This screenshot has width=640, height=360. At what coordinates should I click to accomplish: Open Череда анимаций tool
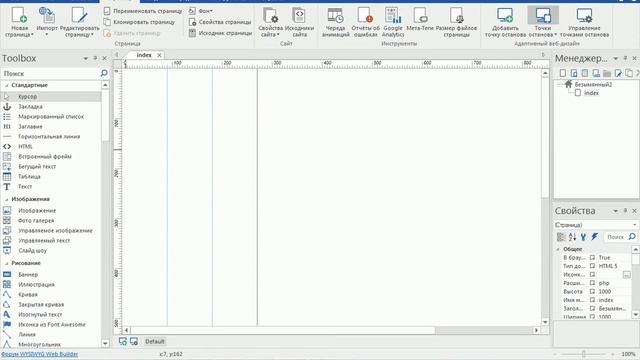click(x=336, y=22)
